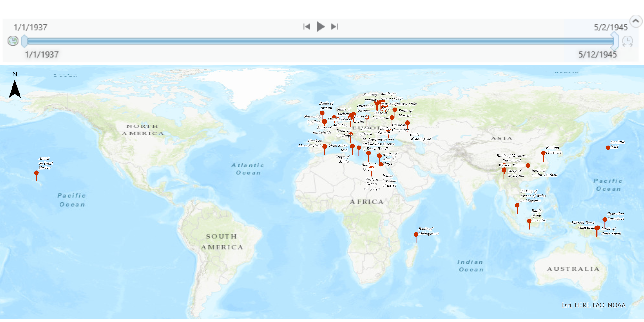Click the Italian invasion of Egypt label
Screen dimensions: 644x322
coord(389,181)
